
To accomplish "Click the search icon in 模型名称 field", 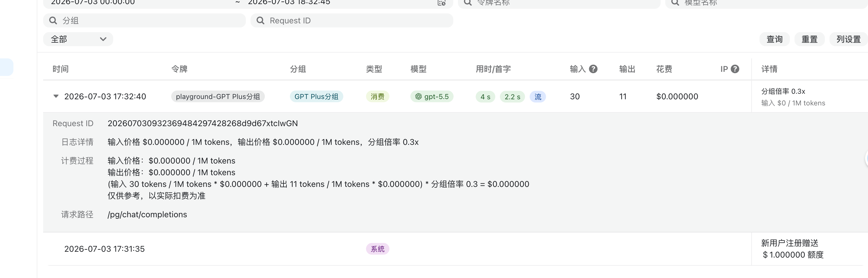I will tap(675, 3).
